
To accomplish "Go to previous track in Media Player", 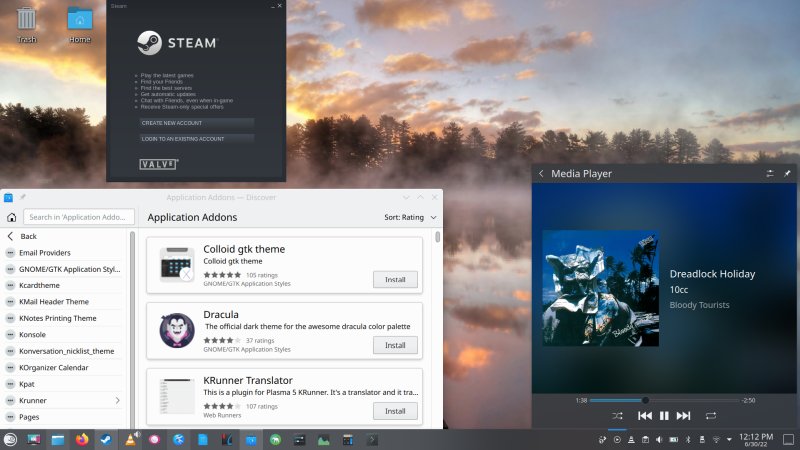I will point(645,415).
